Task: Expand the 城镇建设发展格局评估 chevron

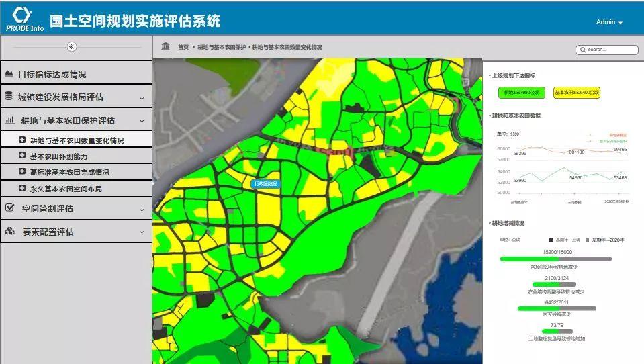Action: (x=142, y=98)
